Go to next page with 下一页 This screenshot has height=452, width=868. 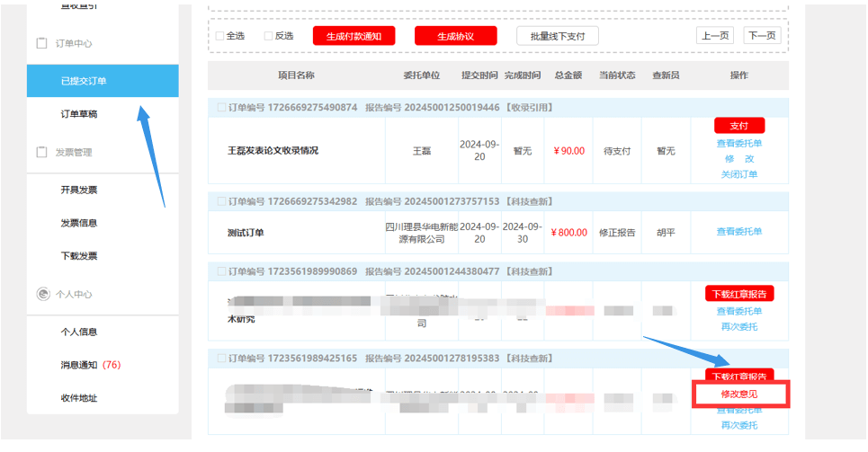761,36
